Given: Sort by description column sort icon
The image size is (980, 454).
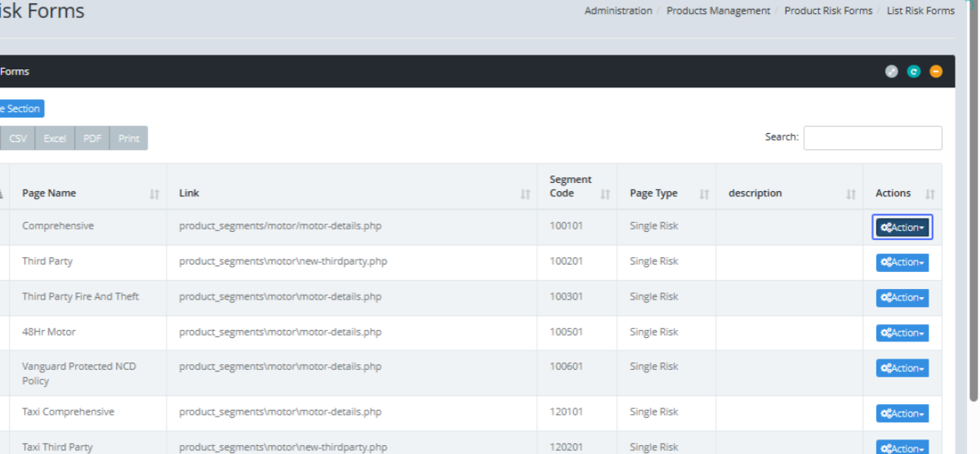Looking at the screenshot, I should pyautogui.click(x=851, y=194).
